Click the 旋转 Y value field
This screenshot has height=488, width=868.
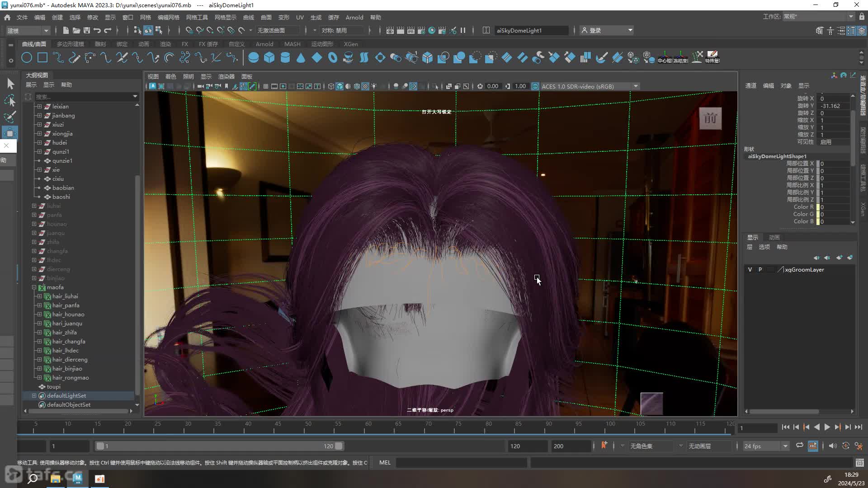pyautogui.click(x=834, y=106)
